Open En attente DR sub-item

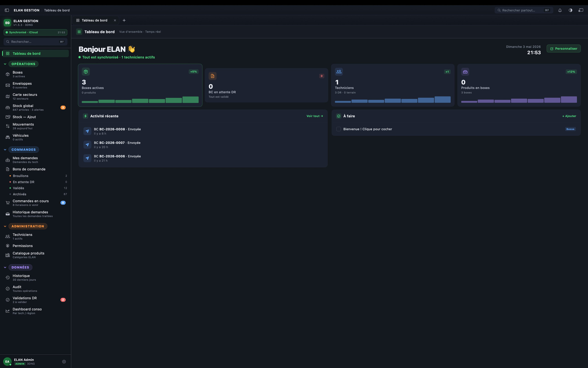click(38, 182)
